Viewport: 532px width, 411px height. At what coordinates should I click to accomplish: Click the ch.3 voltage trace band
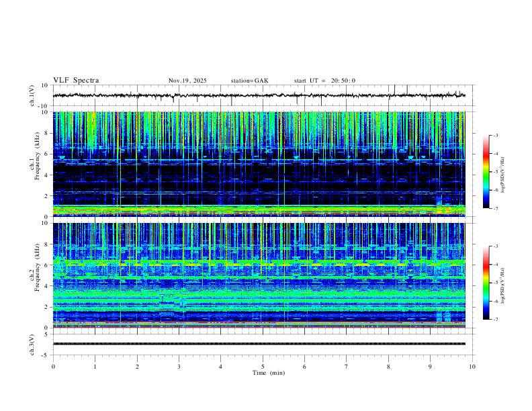(x=259, y=344)
